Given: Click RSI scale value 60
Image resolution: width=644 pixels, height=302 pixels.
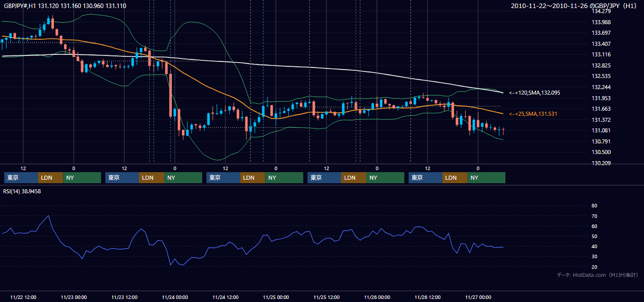Looking at the screenshot, I should point(594,226).
